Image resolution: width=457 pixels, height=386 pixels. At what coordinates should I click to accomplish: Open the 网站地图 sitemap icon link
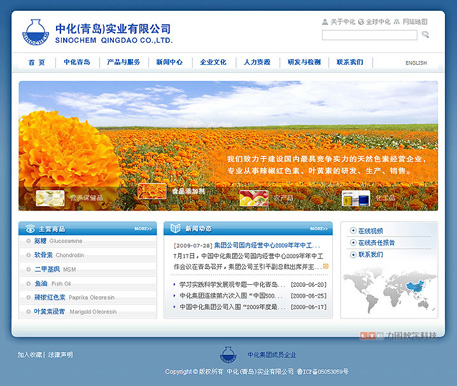410,22
